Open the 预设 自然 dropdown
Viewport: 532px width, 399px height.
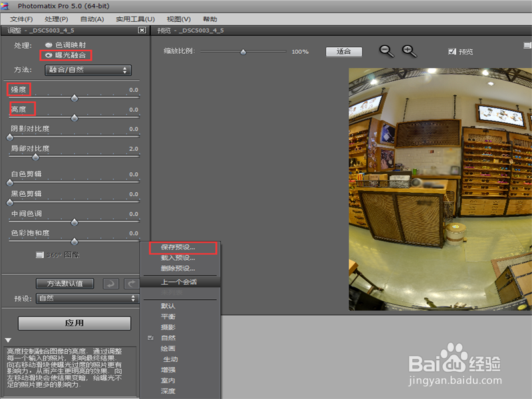tap(88, 298)
